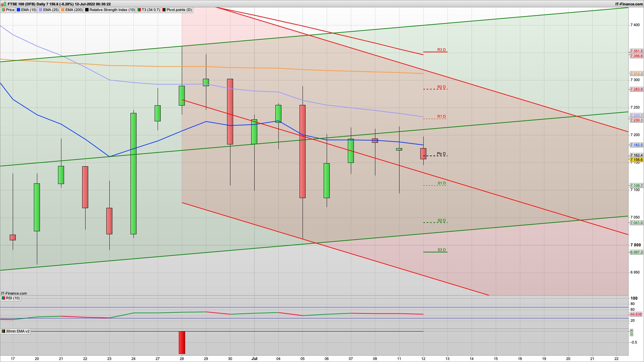Click the latest red candle on the 12th

[x=423, y=154]
